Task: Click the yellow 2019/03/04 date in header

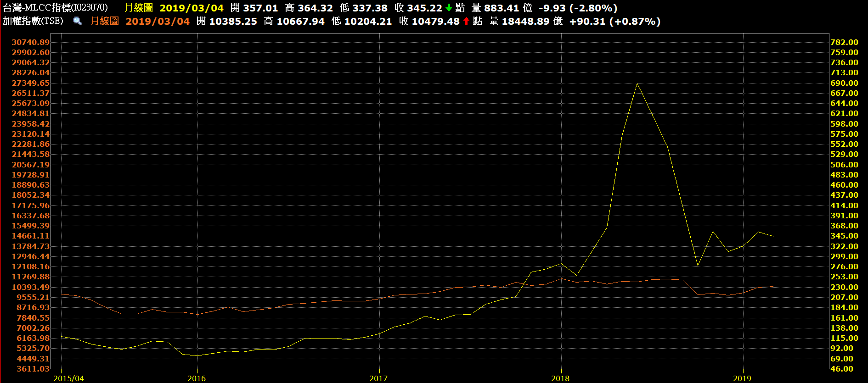Action: [x=192, y=8]
